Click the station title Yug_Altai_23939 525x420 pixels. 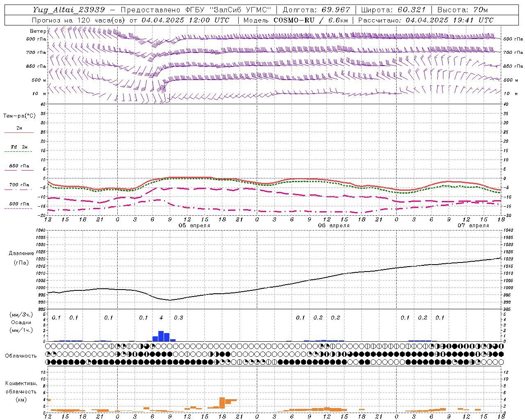click(x=68, y=10)
